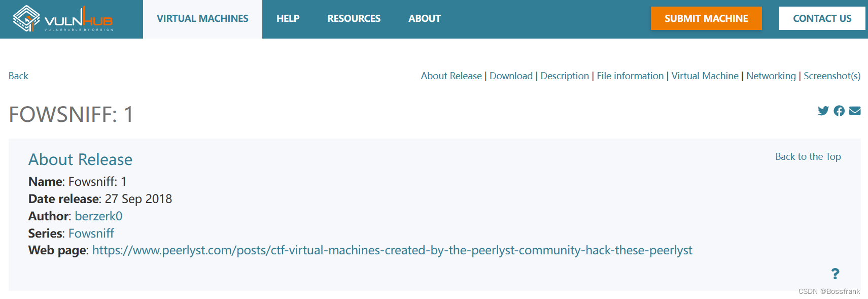Click the Contact Us button
The image size is (868, 299).
[x=822, y=18]
